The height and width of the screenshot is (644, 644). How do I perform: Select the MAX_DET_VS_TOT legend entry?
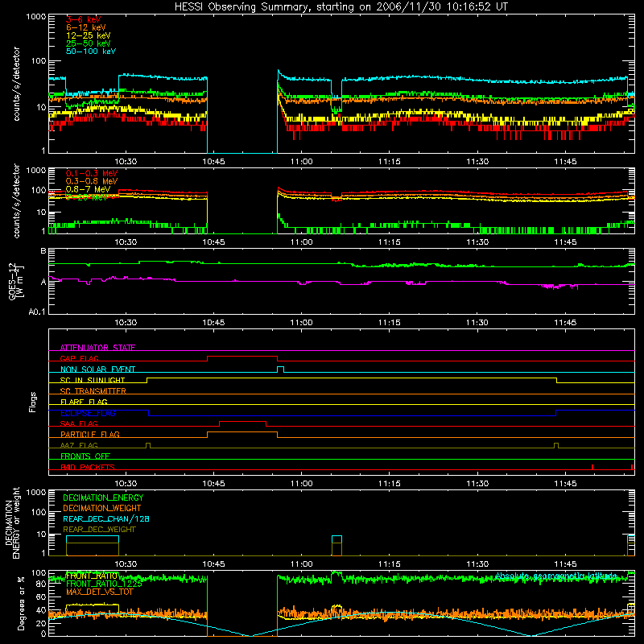point(99,592)
